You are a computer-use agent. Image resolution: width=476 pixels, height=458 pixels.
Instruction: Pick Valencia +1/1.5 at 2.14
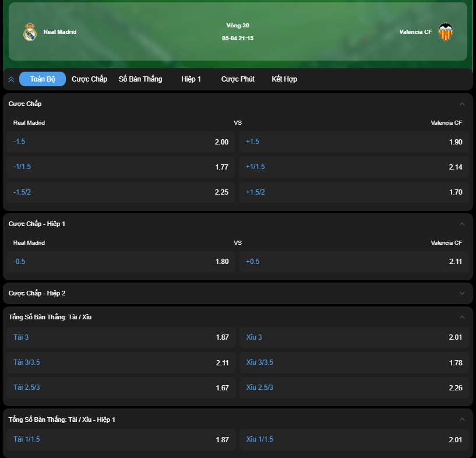click(x=354, y=167)
